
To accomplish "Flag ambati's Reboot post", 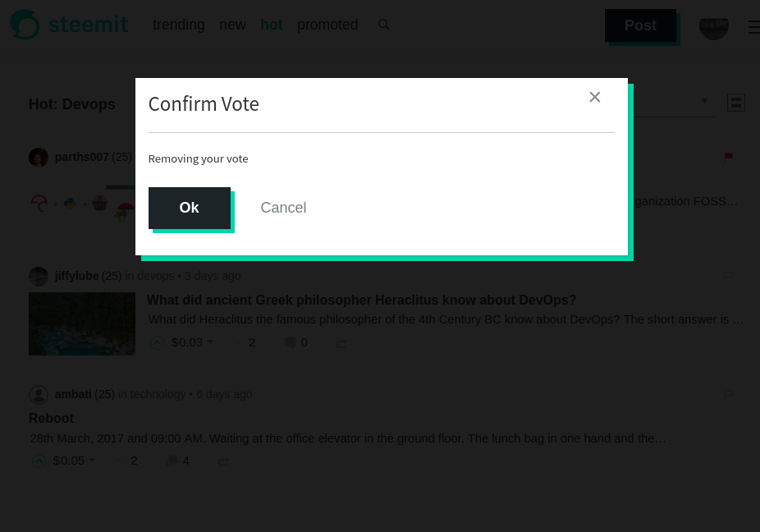I will coord(728,394).
